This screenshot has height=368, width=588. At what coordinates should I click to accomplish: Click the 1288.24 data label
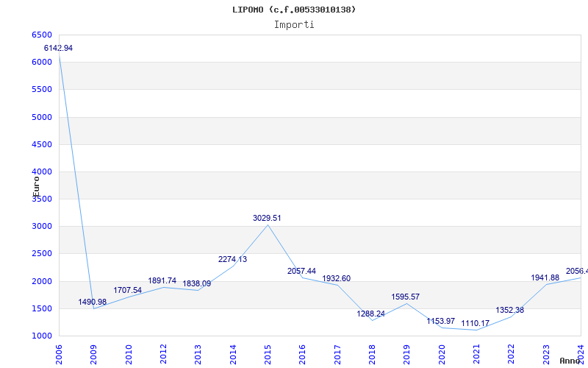tap(371, 314)
